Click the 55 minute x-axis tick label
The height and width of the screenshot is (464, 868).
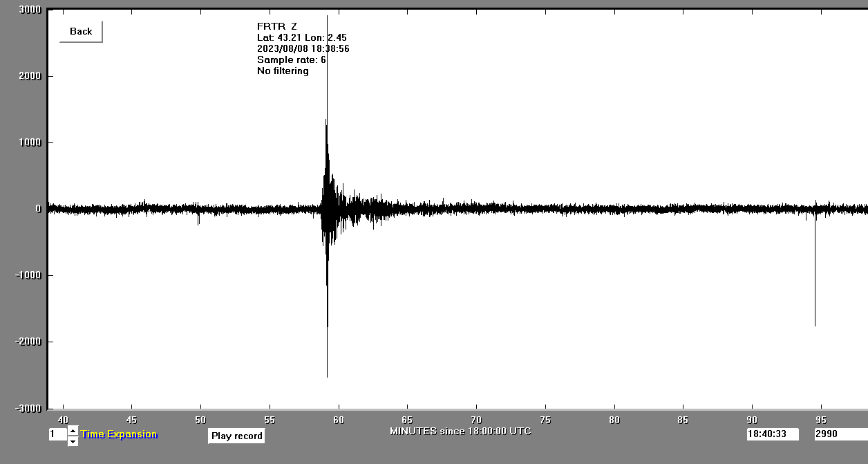point(270,420)
